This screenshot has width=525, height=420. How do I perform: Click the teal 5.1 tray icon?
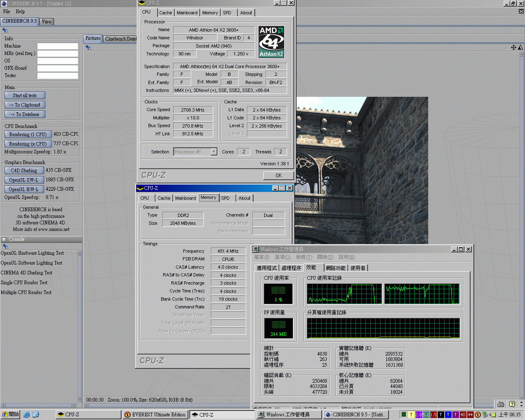click(426, 415)
